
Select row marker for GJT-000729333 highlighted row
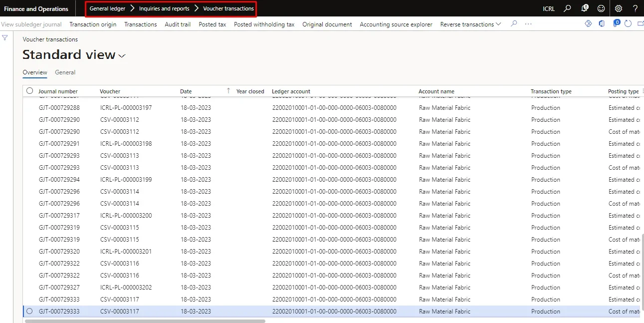[29, 311]
